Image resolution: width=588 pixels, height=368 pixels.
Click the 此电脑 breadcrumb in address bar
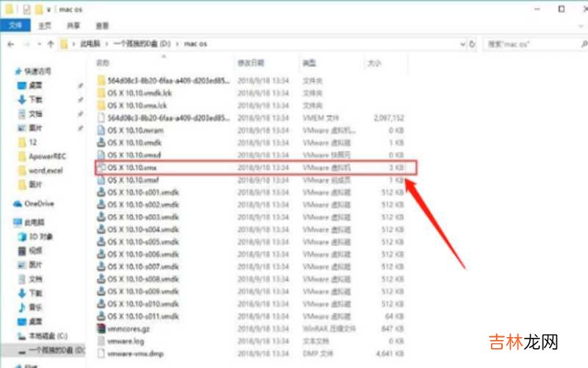[x=90, y=44]
